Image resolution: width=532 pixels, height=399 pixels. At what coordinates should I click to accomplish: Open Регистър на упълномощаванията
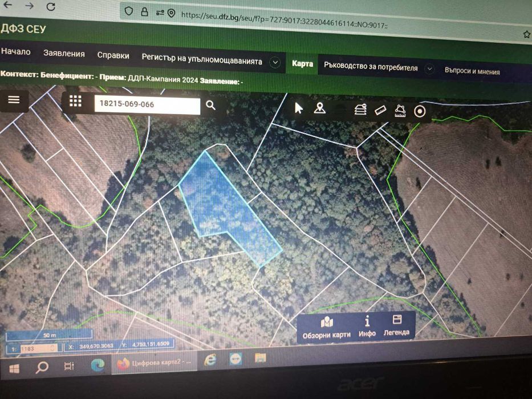point(202,59)
